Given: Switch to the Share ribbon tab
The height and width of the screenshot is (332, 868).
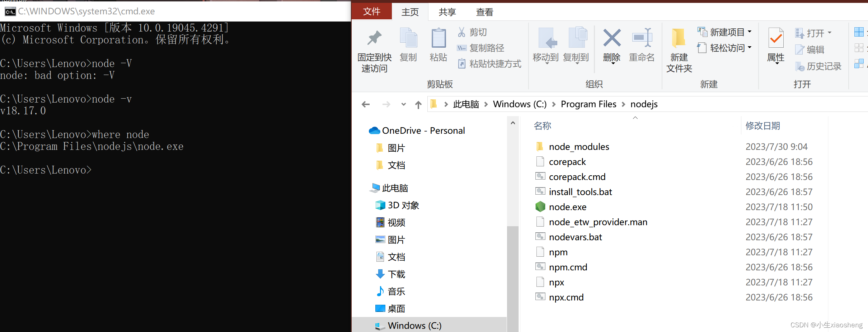Looking at the screenshot, I should coord(447,12).
